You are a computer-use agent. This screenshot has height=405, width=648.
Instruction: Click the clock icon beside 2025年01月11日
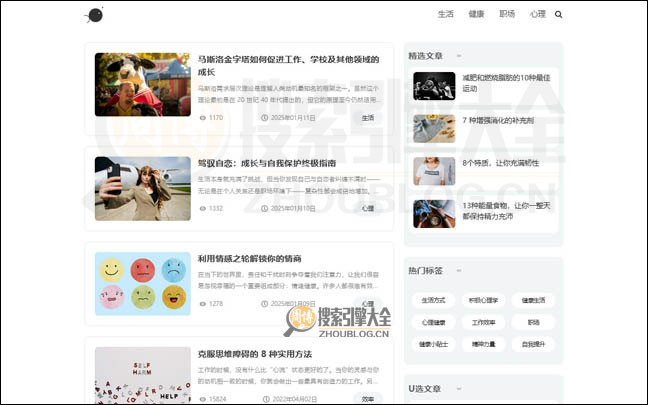coord(264,118)
